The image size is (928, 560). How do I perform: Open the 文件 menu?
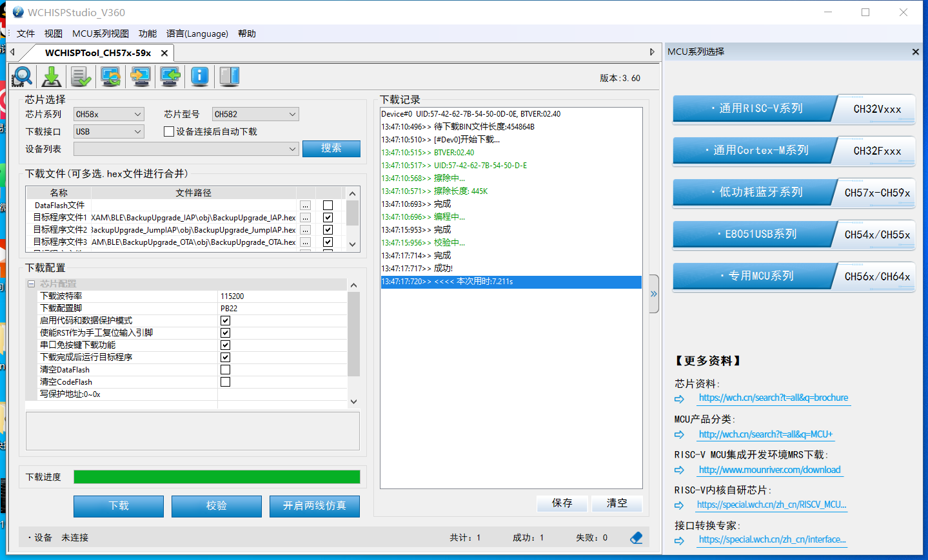coord(26,34)
